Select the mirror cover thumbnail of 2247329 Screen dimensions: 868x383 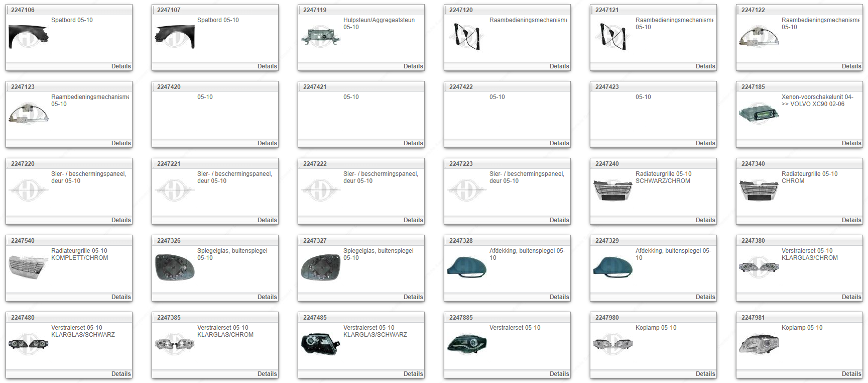click(x=612, y=266)
